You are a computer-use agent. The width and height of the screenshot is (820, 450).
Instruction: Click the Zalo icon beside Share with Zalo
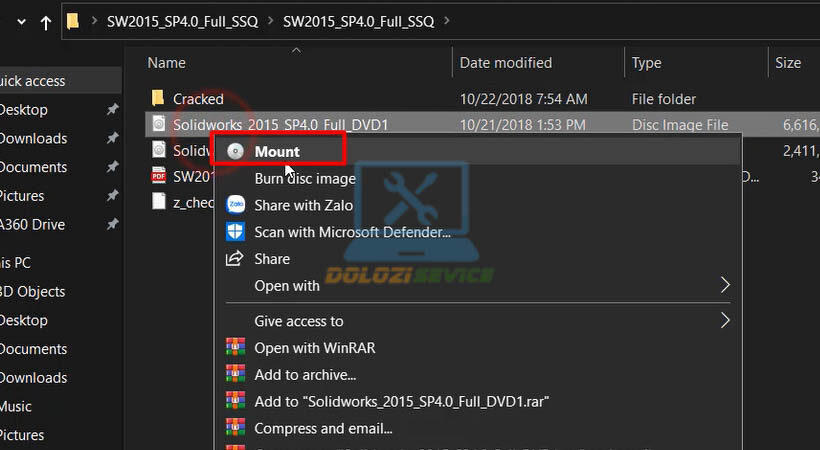(x=236, y=205)
